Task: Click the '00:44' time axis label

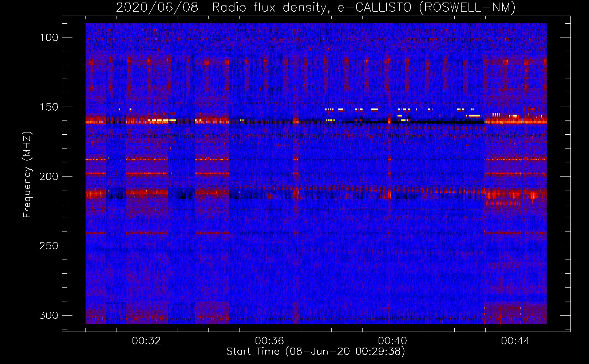Action: point(515,341)
